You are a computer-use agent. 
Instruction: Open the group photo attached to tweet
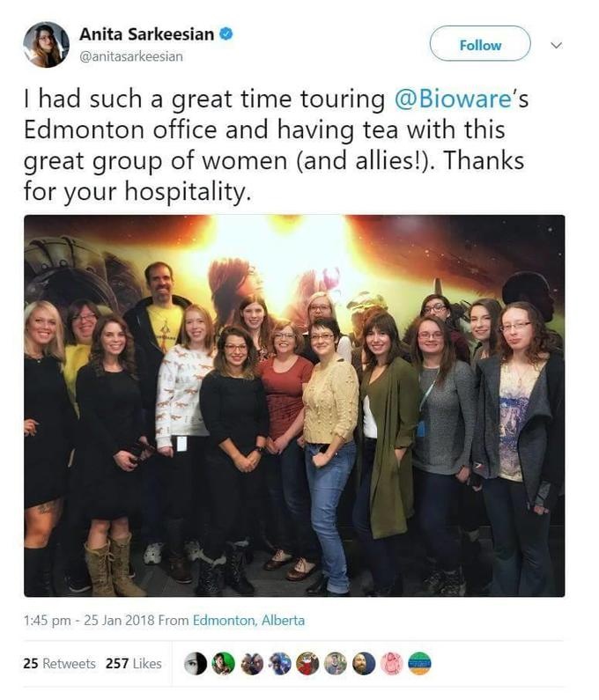pyautogui.click(x=294, y=406)
